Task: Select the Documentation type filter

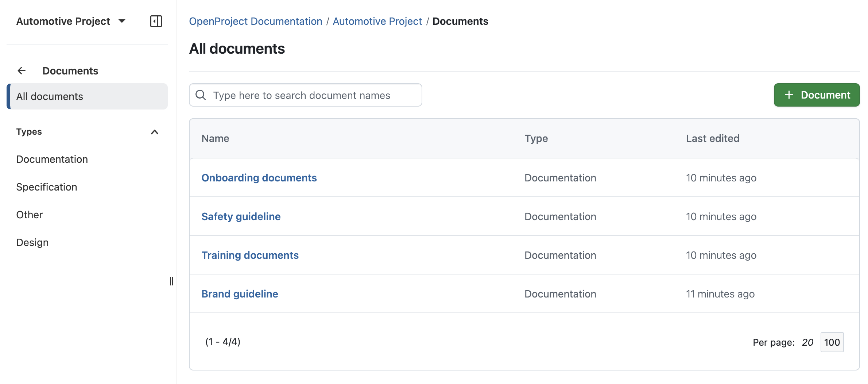Action: pyautogui.click(x=52, y=159)
